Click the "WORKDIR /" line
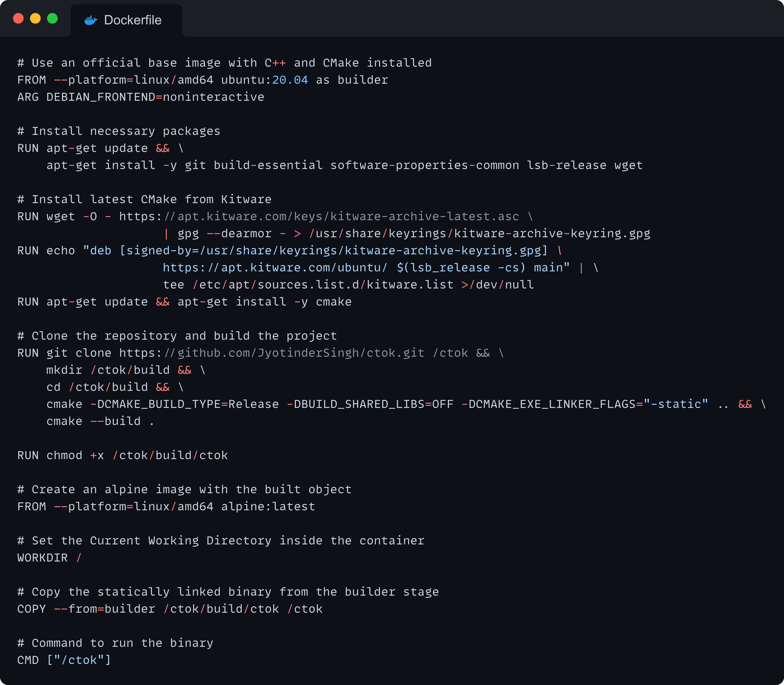Image resolution: width=784 pixels, height=685 pixels. click(50, 558)
